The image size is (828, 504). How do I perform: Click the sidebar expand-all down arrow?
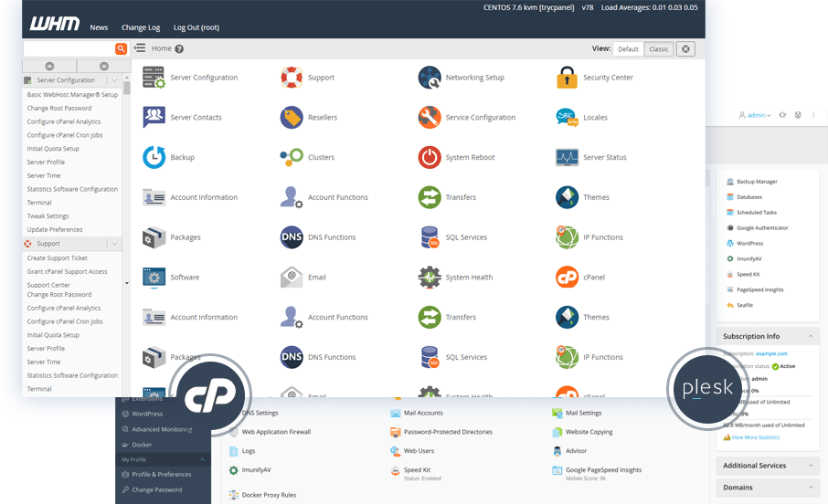104,66
